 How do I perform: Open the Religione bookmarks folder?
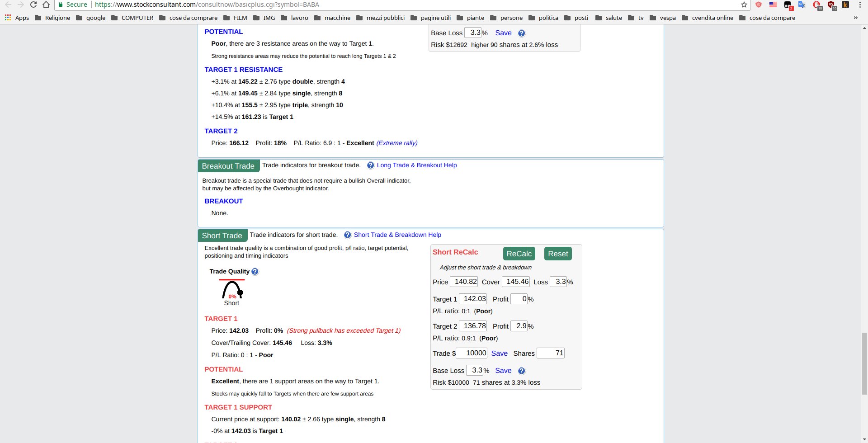coord(52,18)
